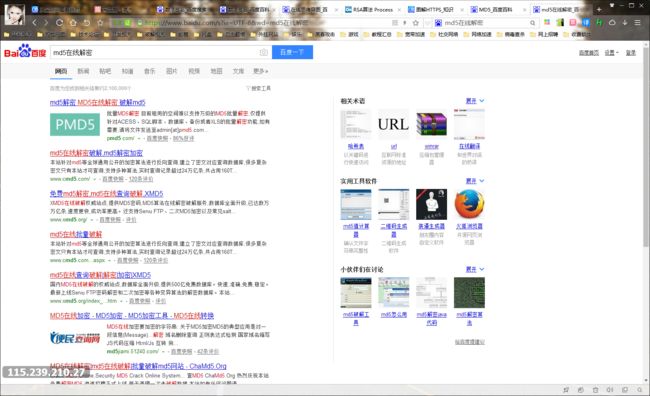Image resolution: width=650 pixels, height=396 pixels.
Task: Click the camera icon in Baidu search box
Action: click(263, 52)
